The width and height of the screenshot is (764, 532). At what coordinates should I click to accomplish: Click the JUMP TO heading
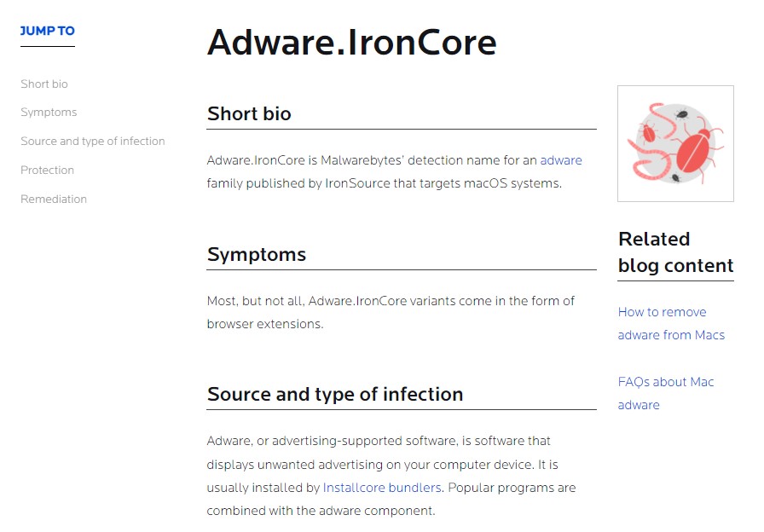tap(47, 31)
